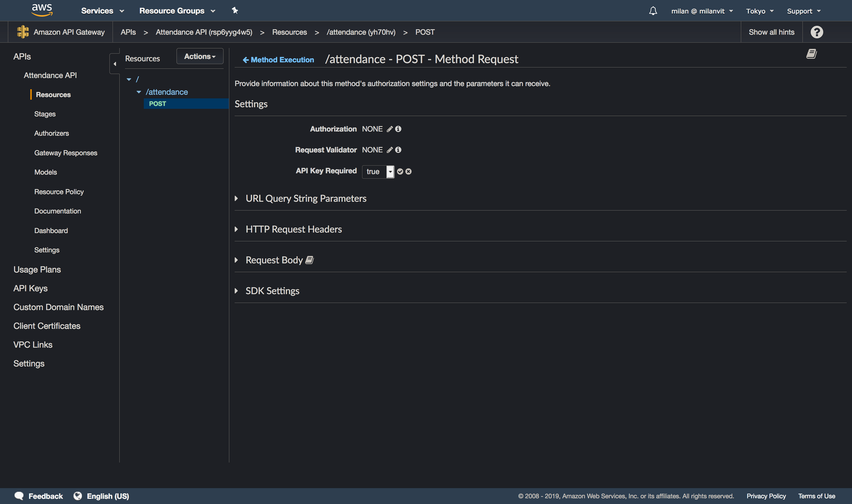Viewport: 852px width, 504px height.
Task: Click the Feedback link in footer
Action: tap(46, 496)
